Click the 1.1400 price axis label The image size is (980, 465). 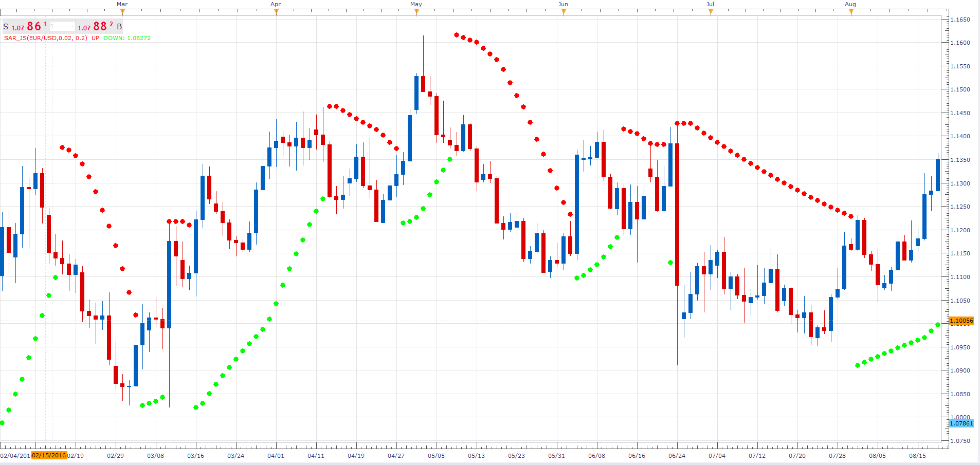coord(960,136)
